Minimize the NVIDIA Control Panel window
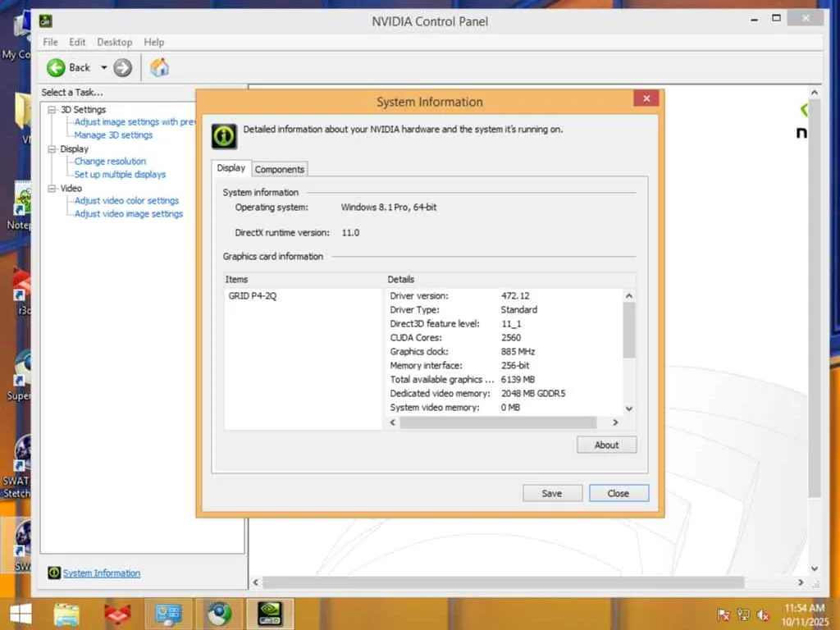 pyautogui.click(x=755, y=20)
